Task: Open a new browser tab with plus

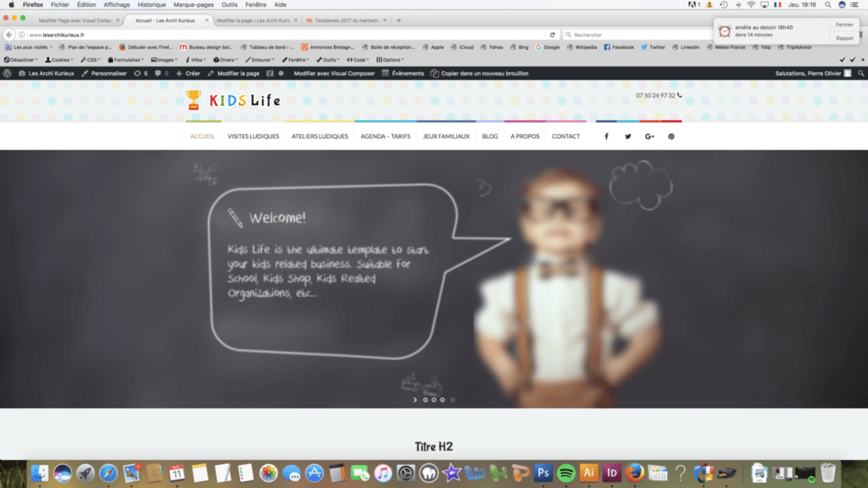Action: (398, 20)
